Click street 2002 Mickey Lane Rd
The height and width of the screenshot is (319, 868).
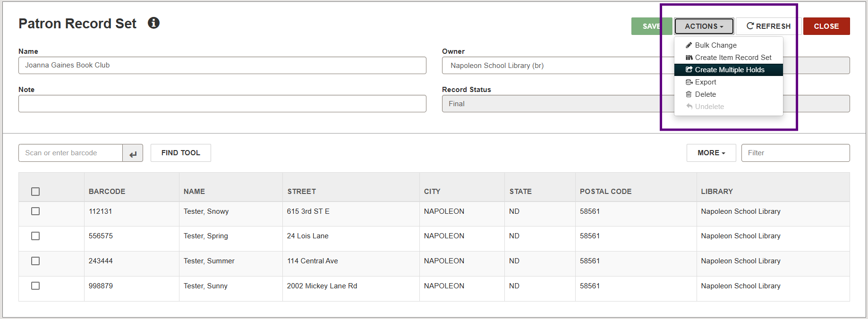pos(322,286)
